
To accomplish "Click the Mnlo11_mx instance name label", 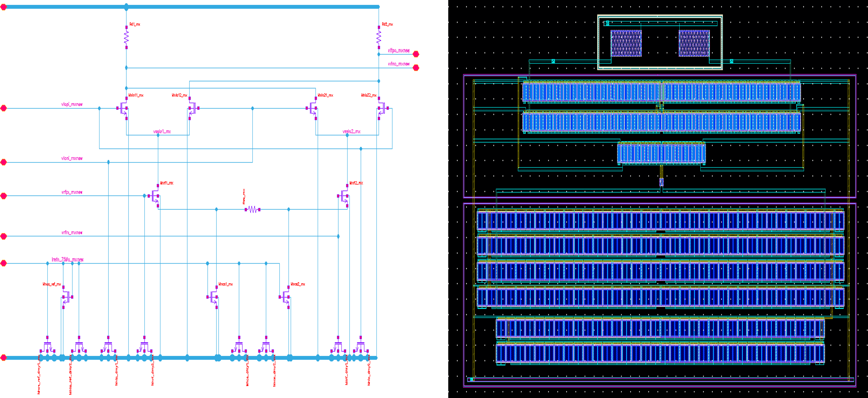I will [136, 95].
